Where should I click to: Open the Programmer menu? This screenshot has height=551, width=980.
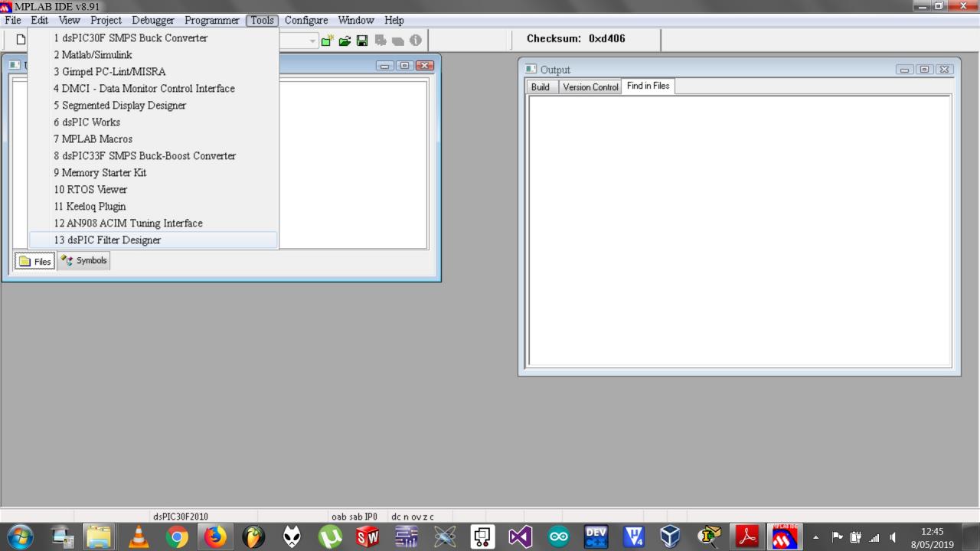212,21
